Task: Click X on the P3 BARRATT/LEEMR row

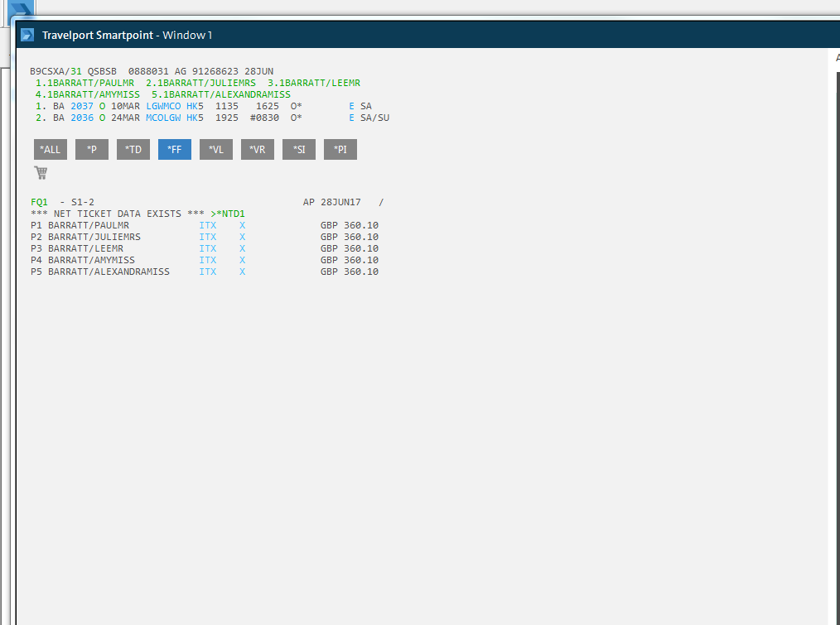Action: coord(242,248)
